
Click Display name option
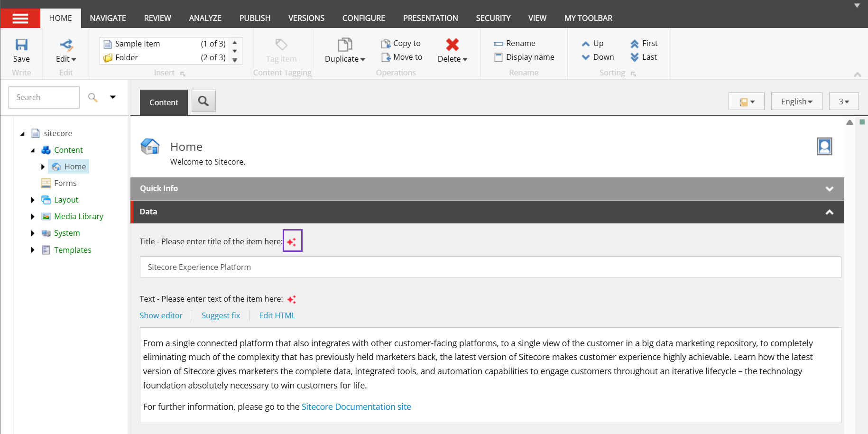[524, 57]
